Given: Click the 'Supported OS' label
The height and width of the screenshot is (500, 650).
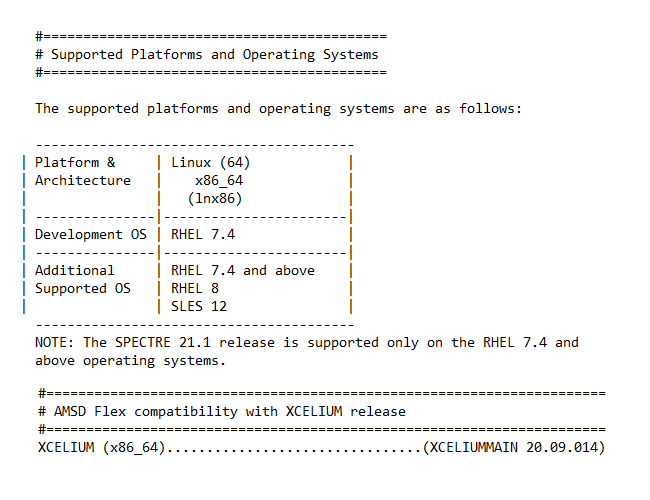Looking at the screenshot, I should (x=83, y=289).
